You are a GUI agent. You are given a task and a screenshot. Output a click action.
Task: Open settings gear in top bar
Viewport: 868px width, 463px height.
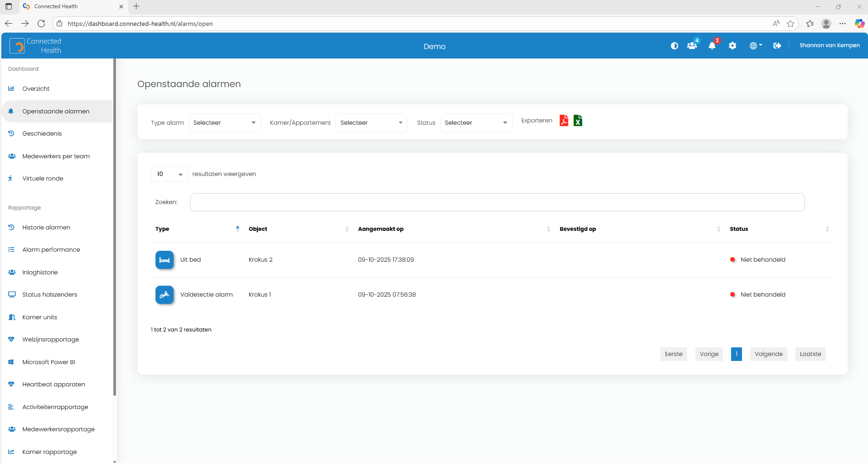point(732,46)
